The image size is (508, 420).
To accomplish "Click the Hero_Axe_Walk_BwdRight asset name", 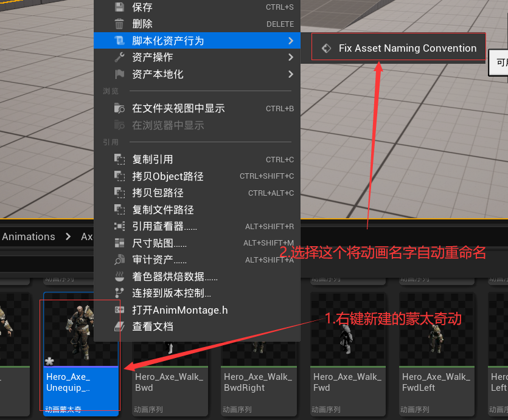I will [x=258, y=382].
